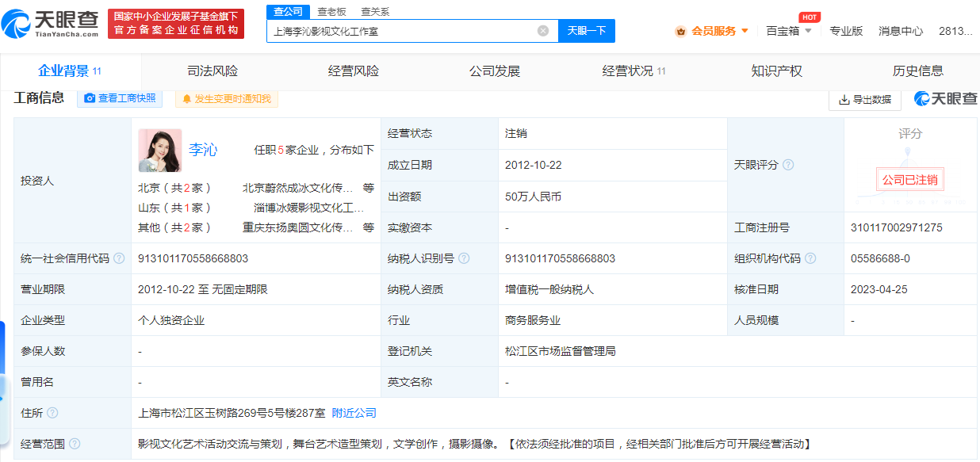The height and width of the screenshot is (462, 980).
Task: Click help icon next to 经营范围
Action: pos(75,444)
